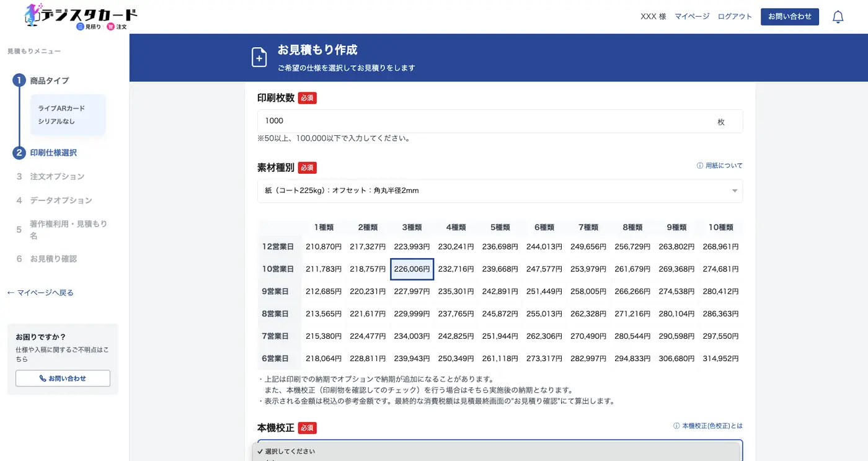Open マイページ link in header

pyautogui.click(x=692, y=17)
